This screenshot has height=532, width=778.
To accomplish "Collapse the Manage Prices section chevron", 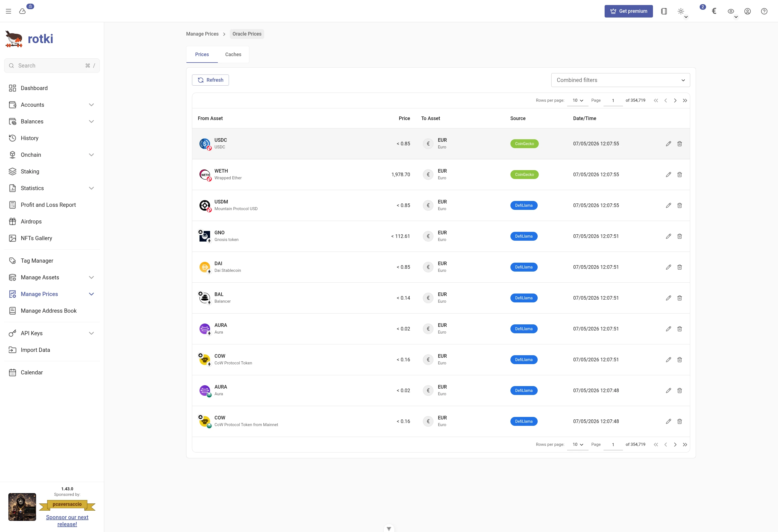I will click(x=91, y=294).
